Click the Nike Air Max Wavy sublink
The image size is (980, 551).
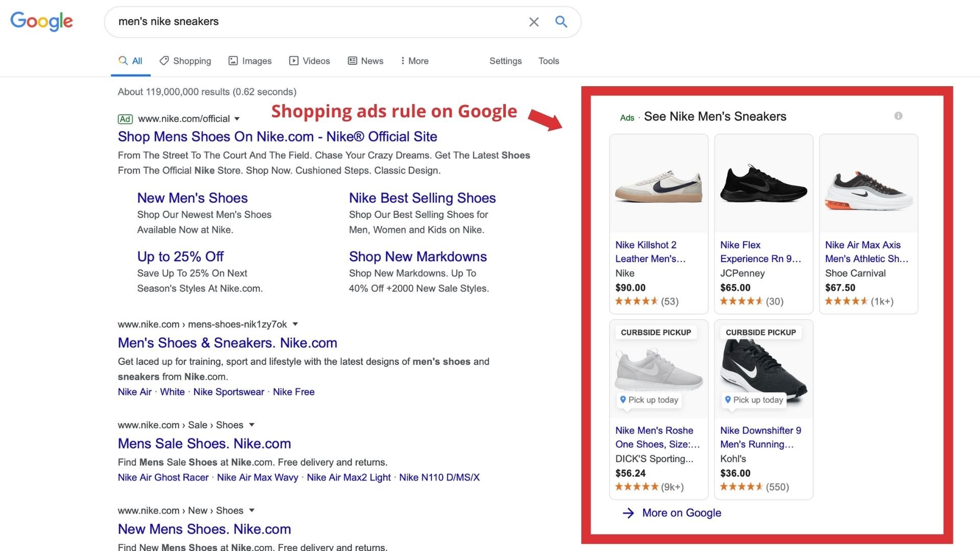point(258,478)
